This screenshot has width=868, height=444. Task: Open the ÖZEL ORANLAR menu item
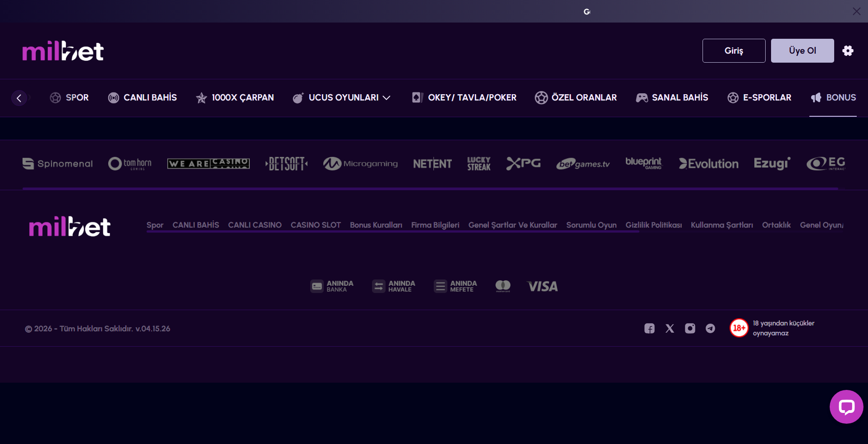(x=575, y=98)
